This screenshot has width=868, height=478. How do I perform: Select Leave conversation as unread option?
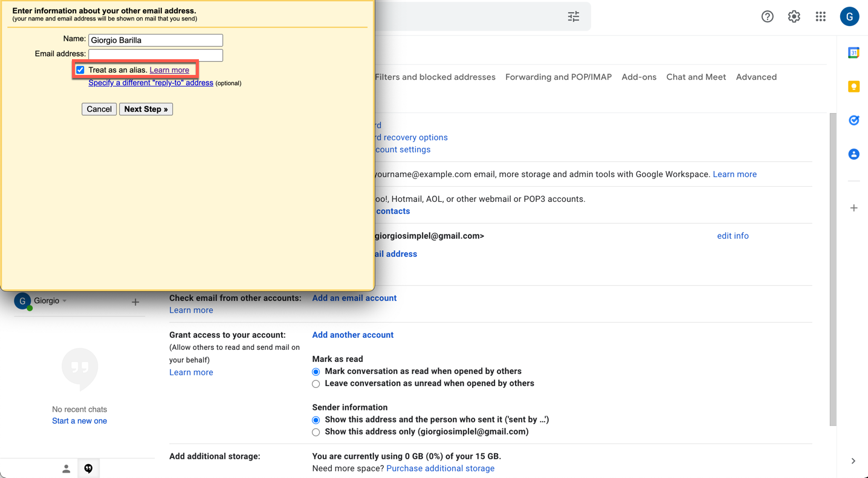(x=316, y=384)
